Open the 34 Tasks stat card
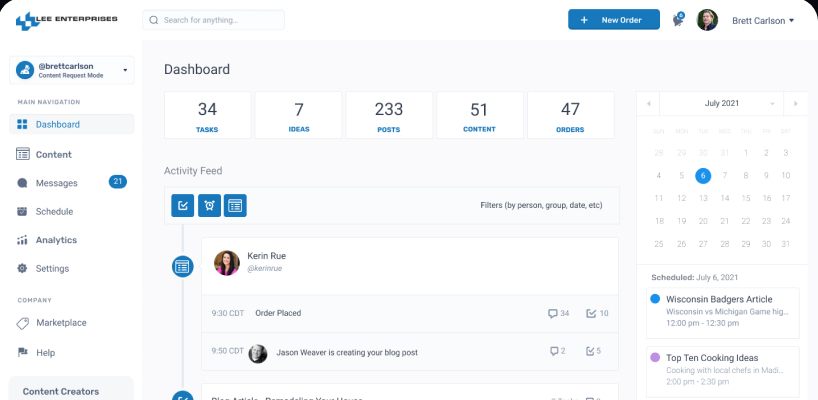 pos(207,115)
